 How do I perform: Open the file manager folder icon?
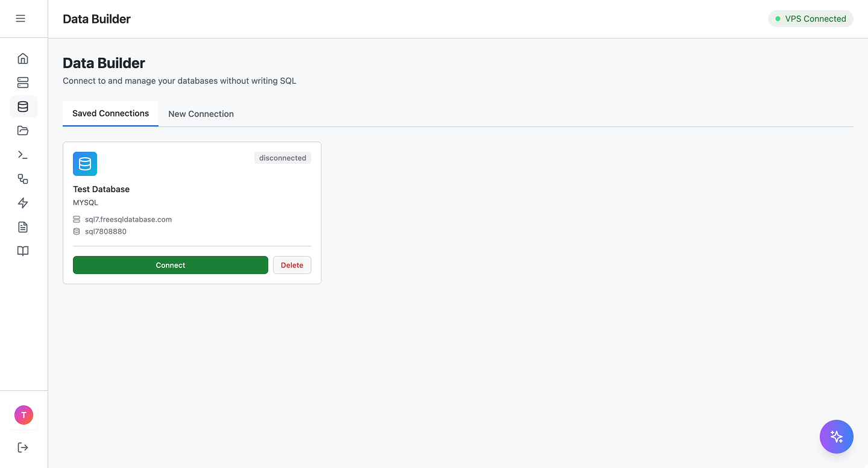[23, 131]
